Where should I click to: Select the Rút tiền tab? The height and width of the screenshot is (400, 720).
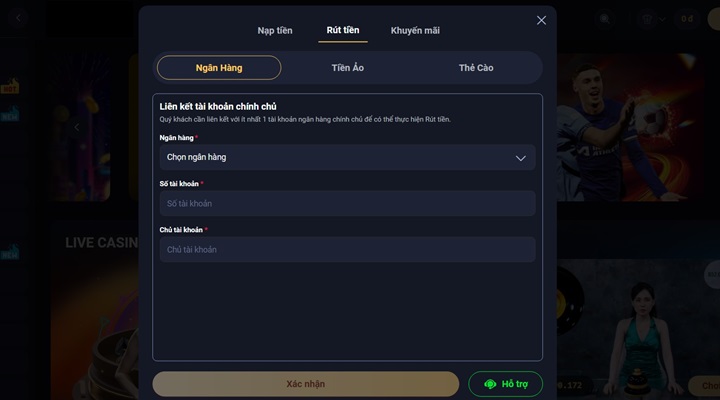coord(344,30)
